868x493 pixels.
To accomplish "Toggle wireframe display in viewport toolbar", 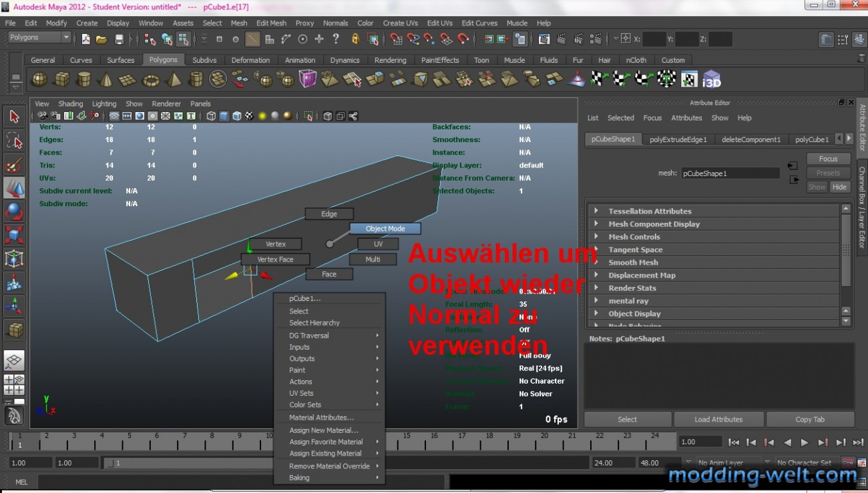I will pyautogui.click(x=211, y=116).
